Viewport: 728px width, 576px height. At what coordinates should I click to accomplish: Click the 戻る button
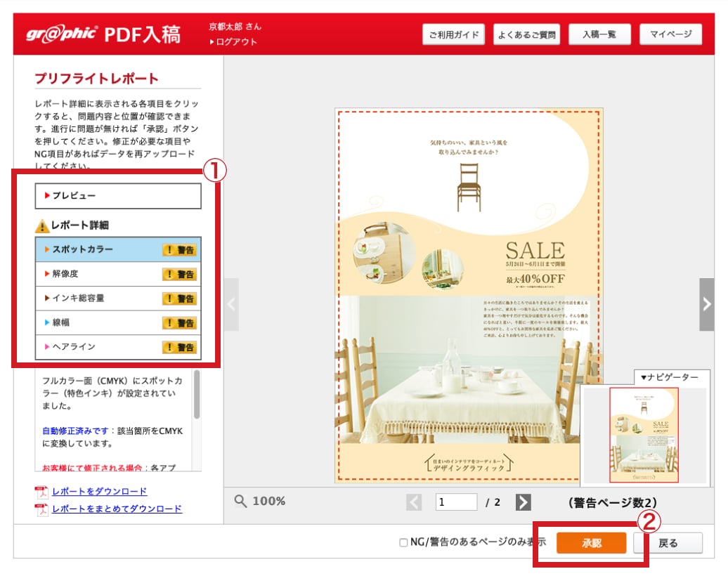coord(668,543)
